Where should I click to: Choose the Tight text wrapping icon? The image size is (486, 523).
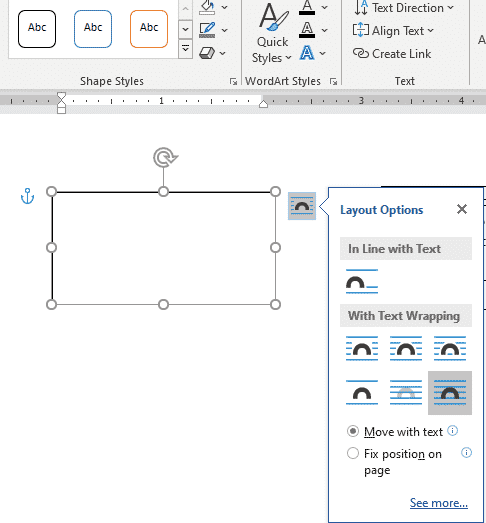click(x=406, y=349)
